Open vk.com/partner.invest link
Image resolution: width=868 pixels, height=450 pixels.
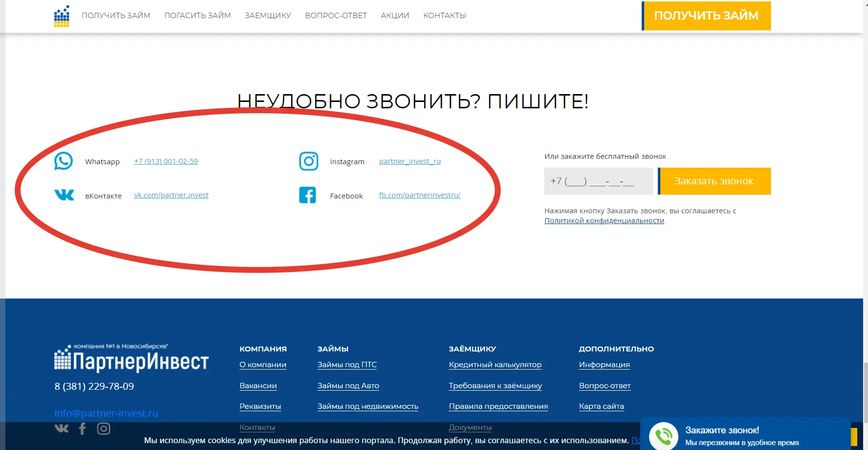171,195
